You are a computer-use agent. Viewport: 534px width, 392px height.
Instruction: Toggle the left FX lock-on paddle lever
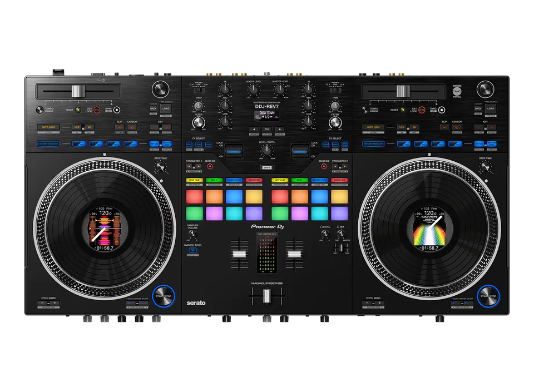(x=233, y=150)
